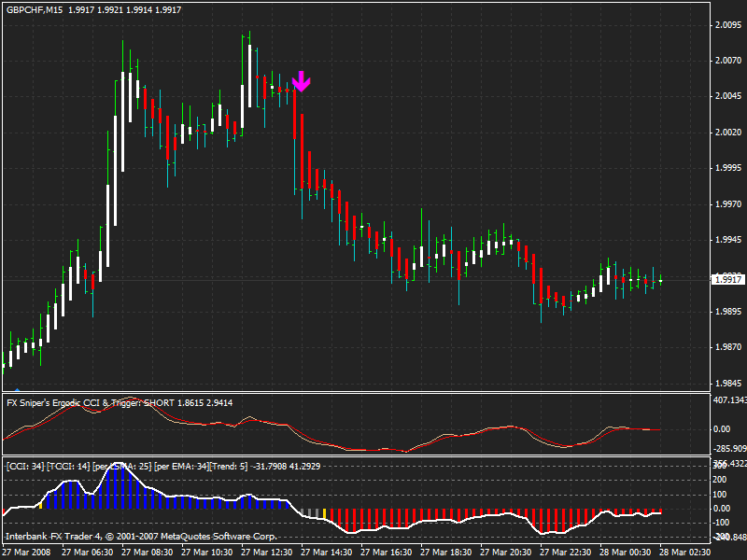
Task: Click the yellow histogram bar in CCI panel
Action: [x=324, y=514]
